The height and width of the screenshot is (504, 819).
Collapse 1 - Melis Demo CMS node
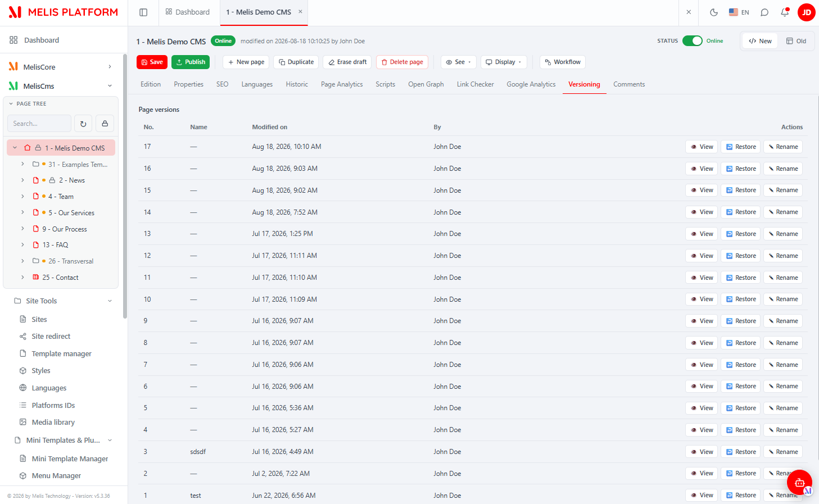[x=15, y=148]
